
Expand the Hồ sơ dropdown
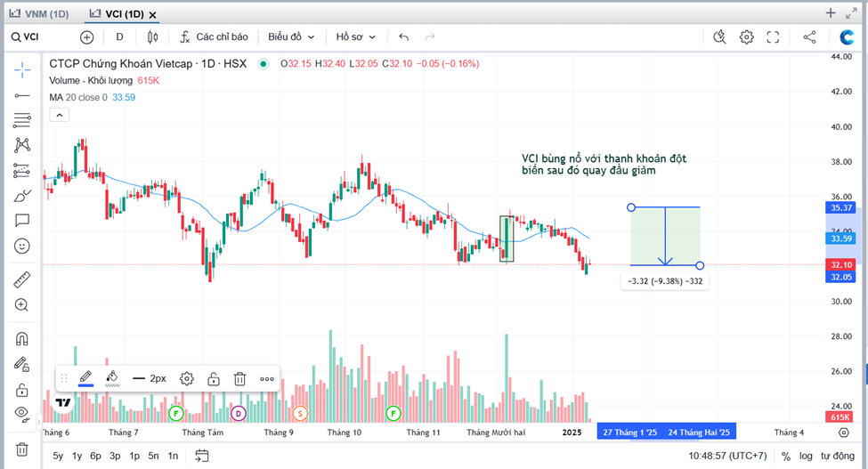356,37
